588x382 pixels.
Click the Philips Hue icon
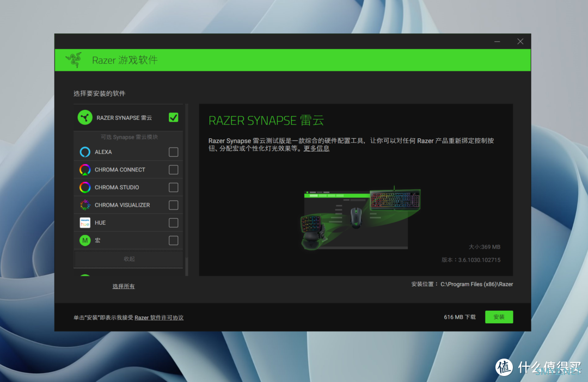(85, 223)
